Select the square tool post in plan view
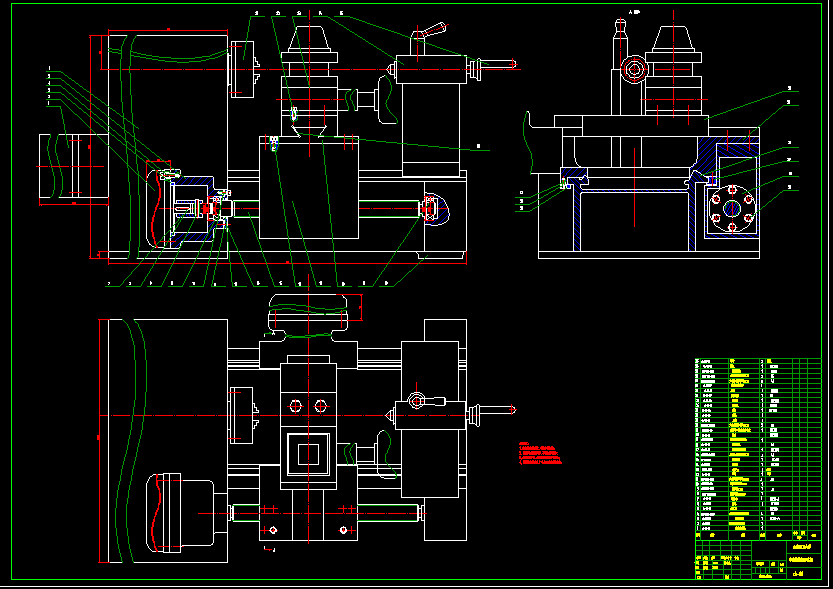 pos(308,454)
